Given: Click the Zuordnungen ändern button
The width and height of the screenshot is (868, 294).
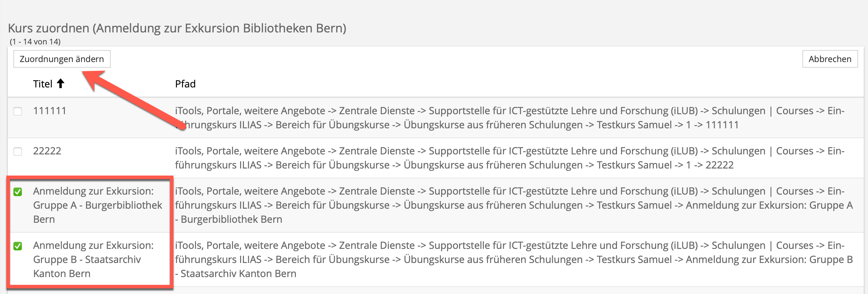Looking at the screenshot, I should pos(62,59).
